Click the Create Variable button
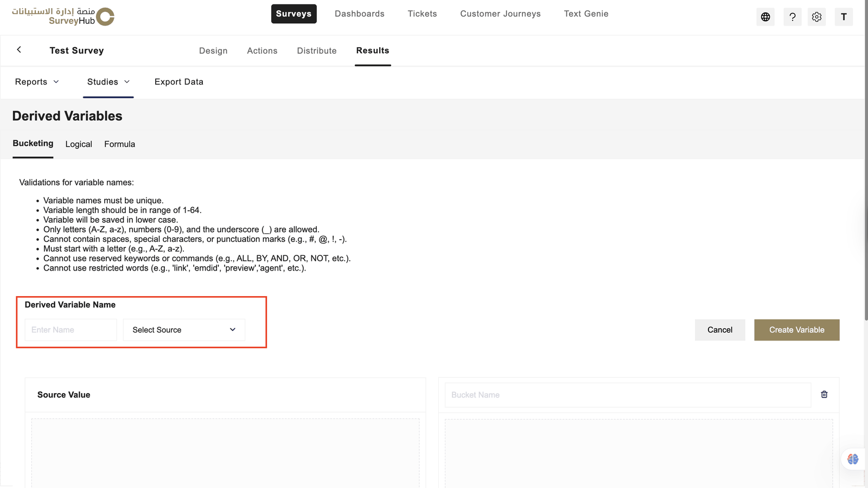868x488 pixels. [797, 330]
